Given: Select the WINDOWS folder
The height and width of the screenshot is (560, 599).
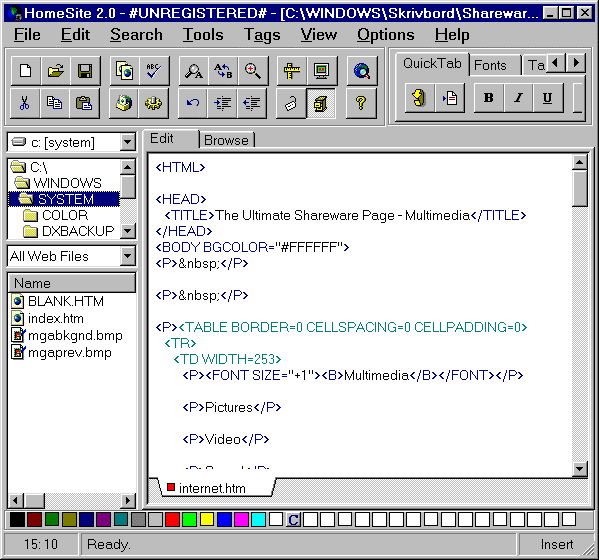Looking at the screenshot, I should click(x=58, y=183).
